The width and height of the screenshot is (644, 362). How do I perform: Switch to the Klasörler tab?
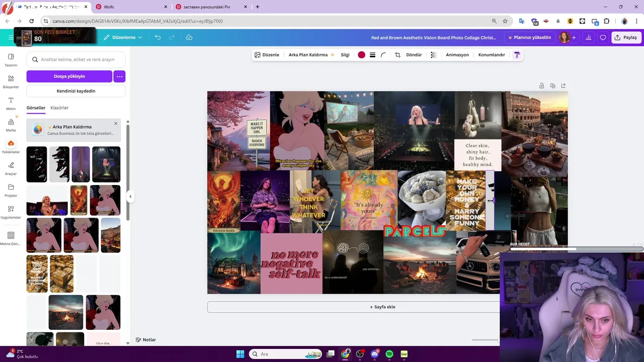point(59,108)
